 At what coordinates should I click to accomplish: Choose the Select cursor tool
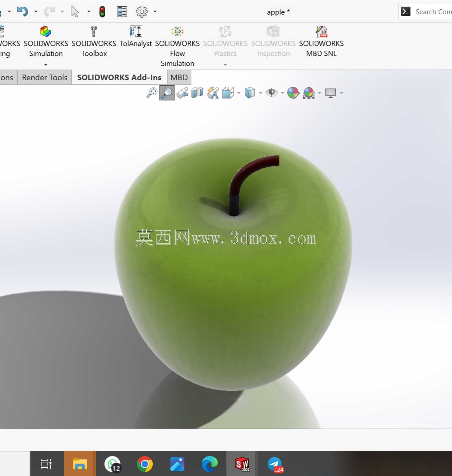tap(75, 12)
